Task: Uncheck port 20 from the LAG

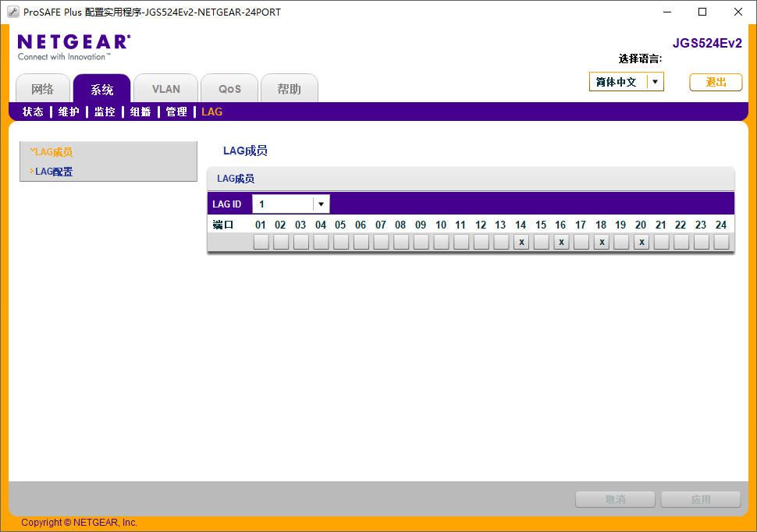Action: 641,242
